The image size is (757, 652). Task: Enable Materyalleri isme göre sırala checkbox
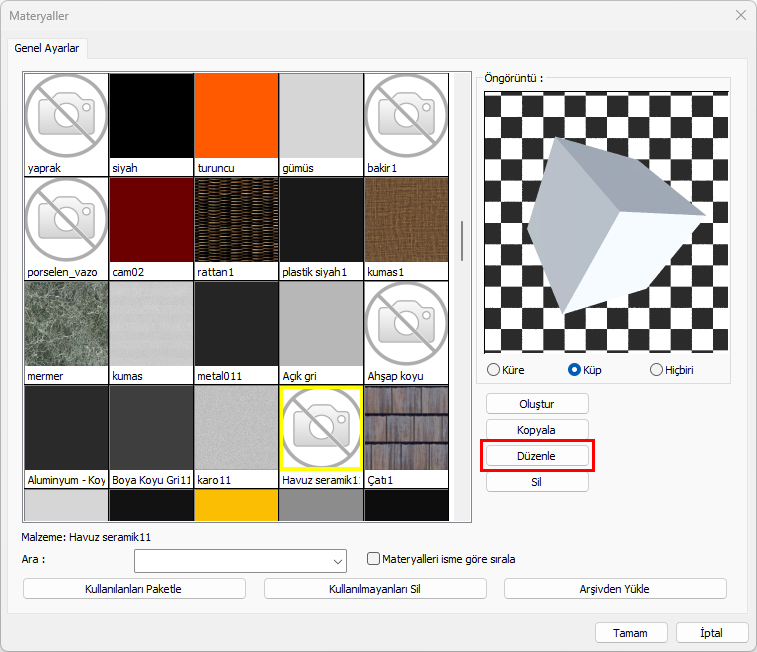tap(374, 559)
